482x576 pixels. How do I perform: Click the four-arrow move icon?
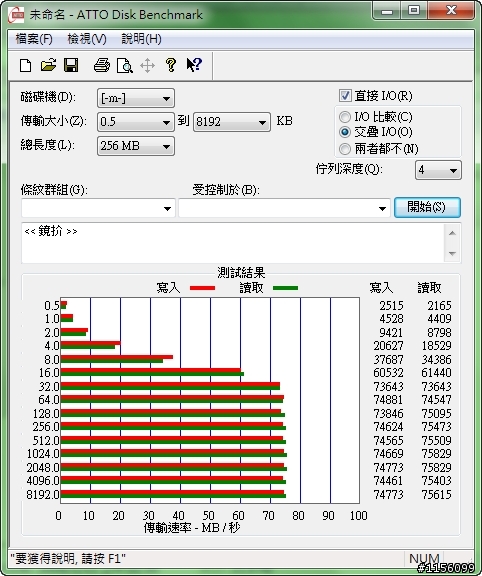(147, 66)
